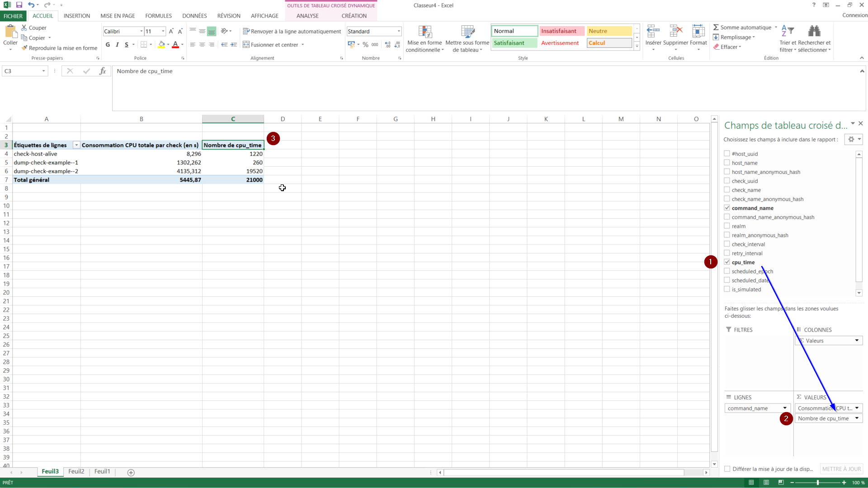
Task: Expand the number format Standard dropdown
Action: (x=399, y=32)
